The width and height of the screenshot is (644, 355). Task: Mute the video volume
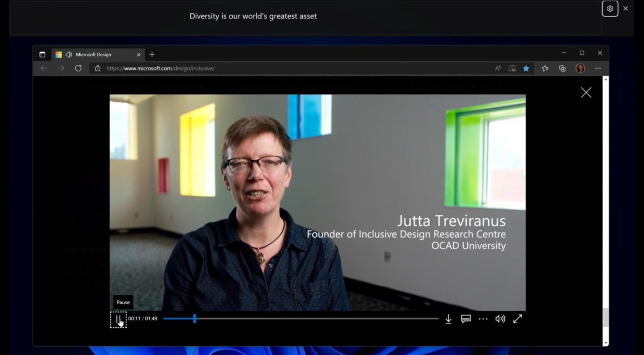coord(500,319)
